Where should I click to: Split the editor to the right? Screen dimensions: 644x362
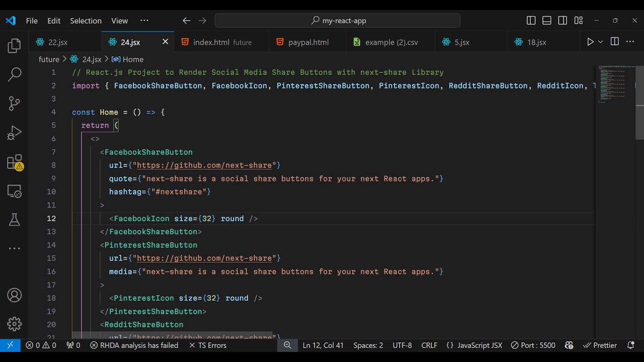coord(614,42)
